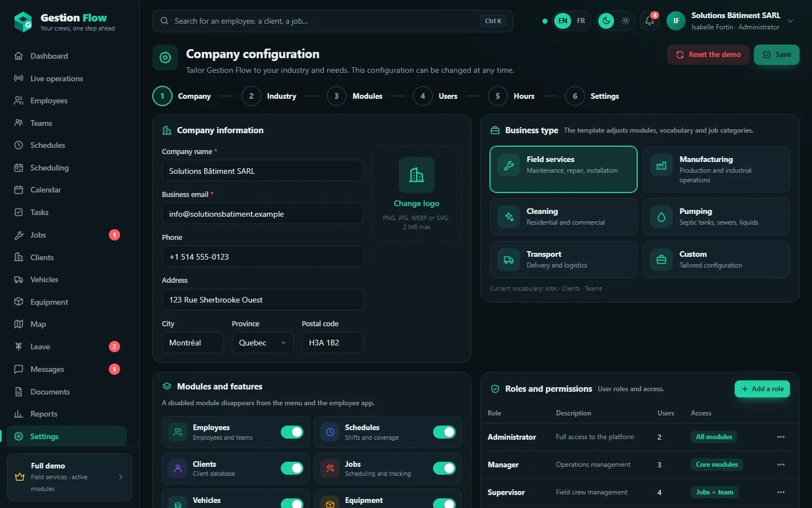Switch to light mode sun icon
This screenshot has height=508, width=812.
[625, 21]
